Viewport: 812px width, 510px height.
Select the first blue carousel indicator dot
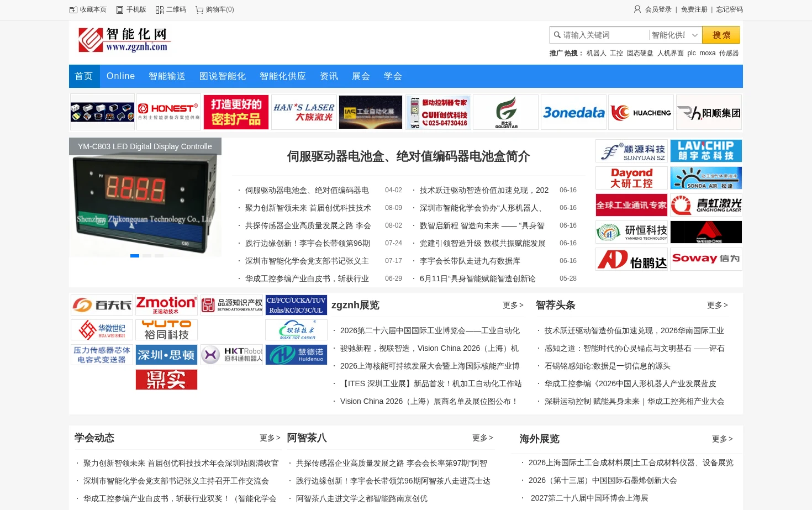tap(135, 256)
